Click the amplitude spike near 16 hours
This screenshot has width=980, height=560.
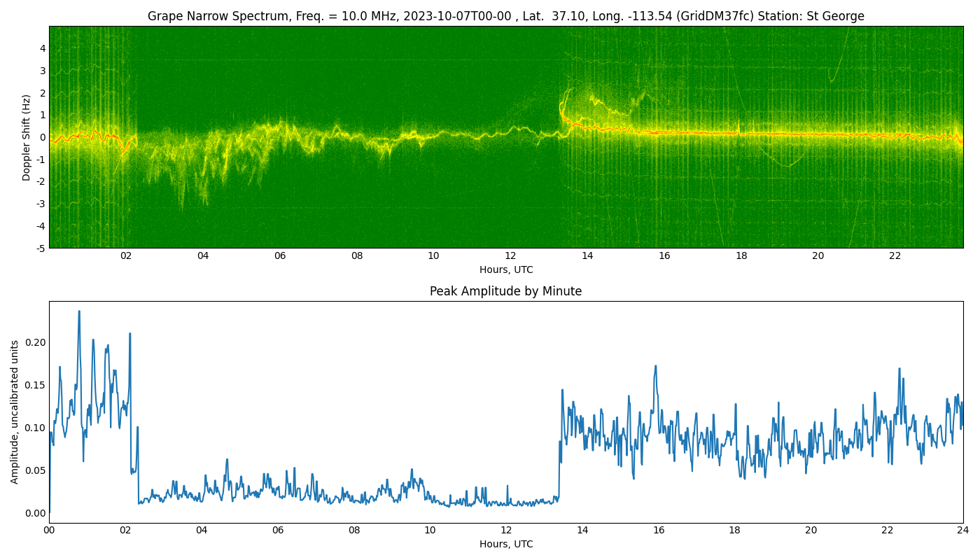656,367
